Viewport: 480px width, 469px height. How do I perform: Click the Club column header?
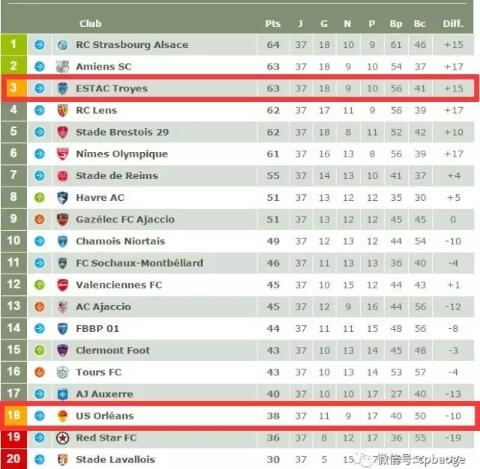(x=90, y=24)
